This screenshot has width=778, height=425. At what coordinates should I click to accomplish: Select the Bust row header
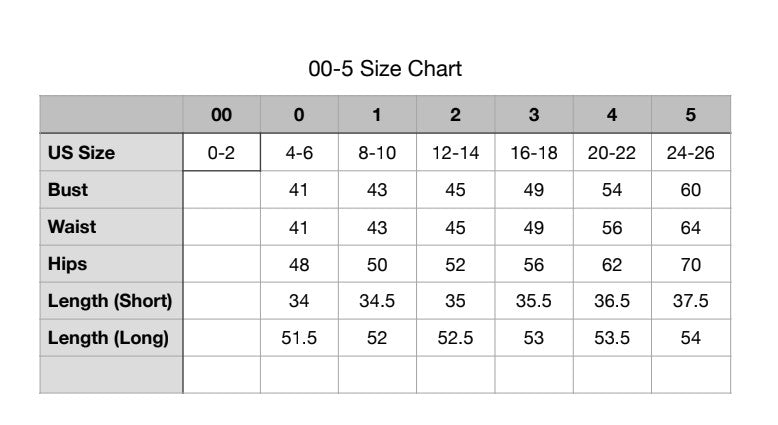(x=111, y=189)
